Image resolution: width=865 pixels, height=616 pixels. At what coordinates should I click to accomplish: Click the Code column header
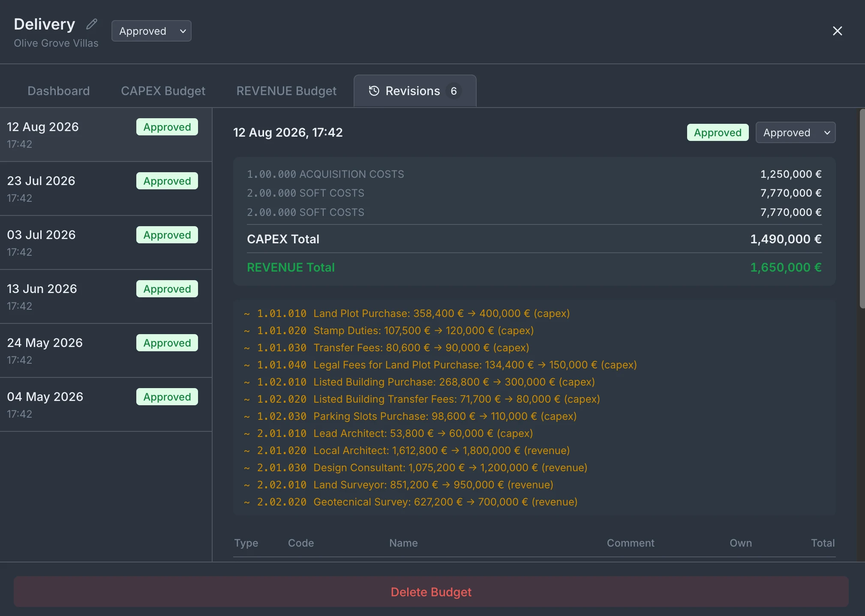click(301, 543)
